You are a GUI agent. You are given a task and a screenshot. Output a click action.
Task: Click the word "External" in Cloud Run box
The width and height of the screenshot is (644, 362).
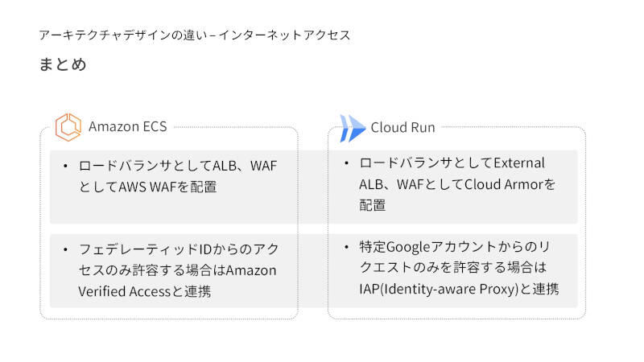519,163
